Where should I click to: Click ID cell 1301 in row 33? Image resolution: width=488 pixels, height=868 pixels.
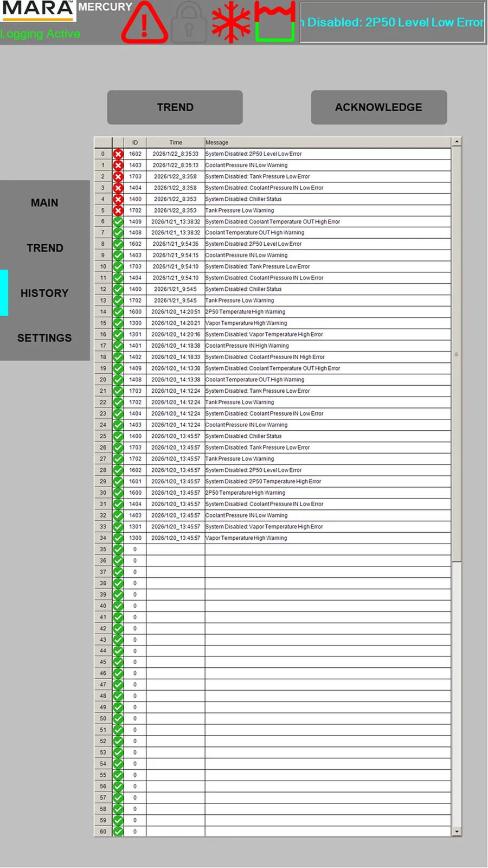(135, 527)
